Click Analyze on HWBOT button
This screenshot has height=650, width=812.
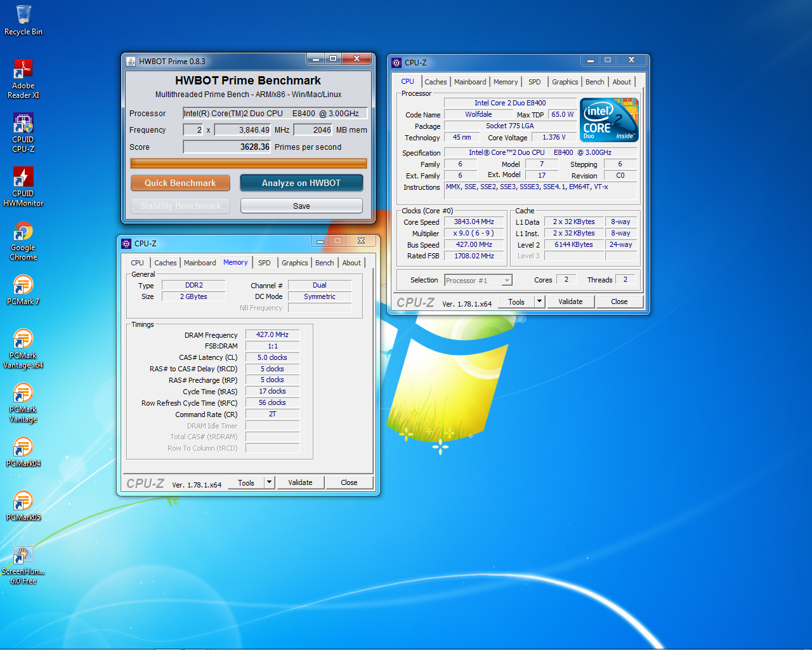301,183
